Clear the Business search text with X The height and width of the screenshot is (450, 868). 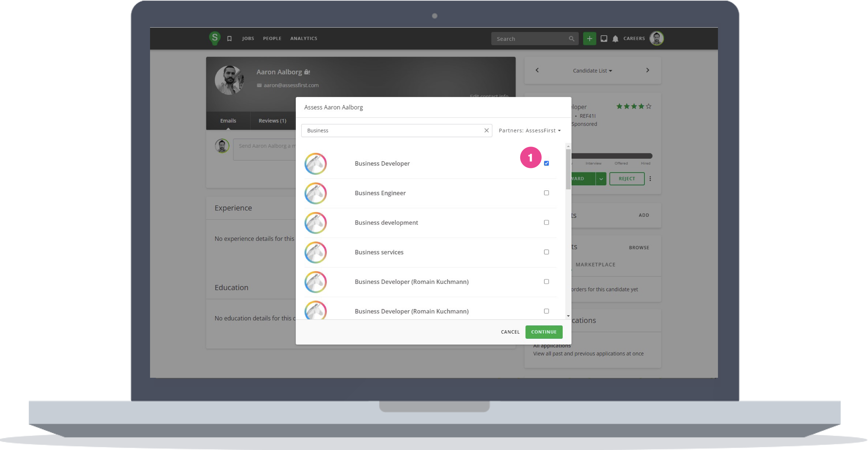pos(486,130)
